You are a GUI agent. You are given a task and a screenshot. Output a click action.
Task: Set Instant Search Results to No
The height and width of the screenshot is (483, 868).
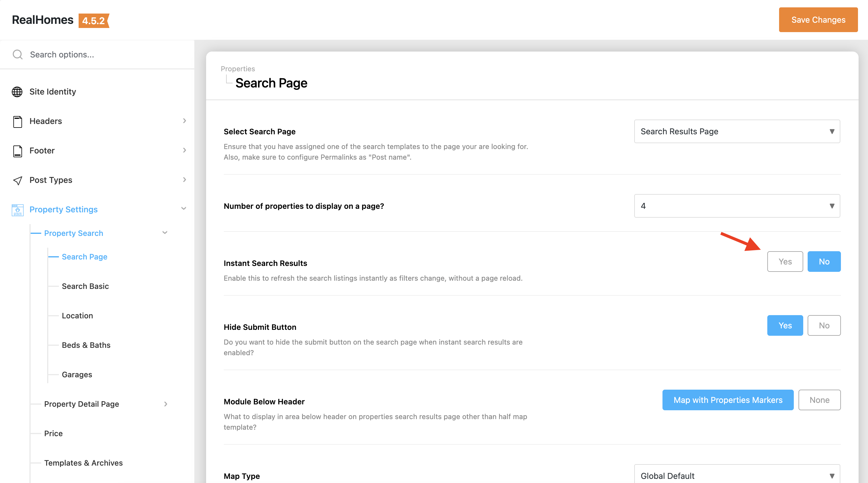click(824, 262)
